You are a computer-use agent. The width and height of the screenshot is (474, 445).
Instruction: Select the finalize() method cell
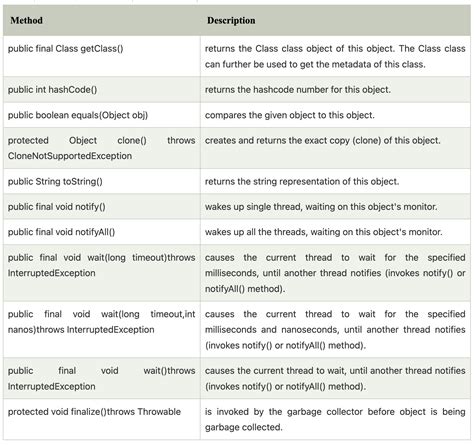coord(102,419)
